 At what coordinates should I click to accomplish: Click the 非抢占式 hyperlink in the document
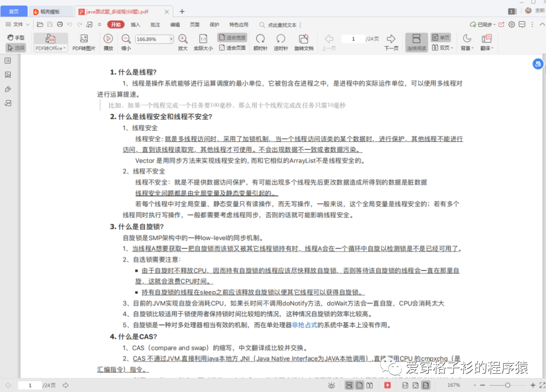click(x=305, y=325)
